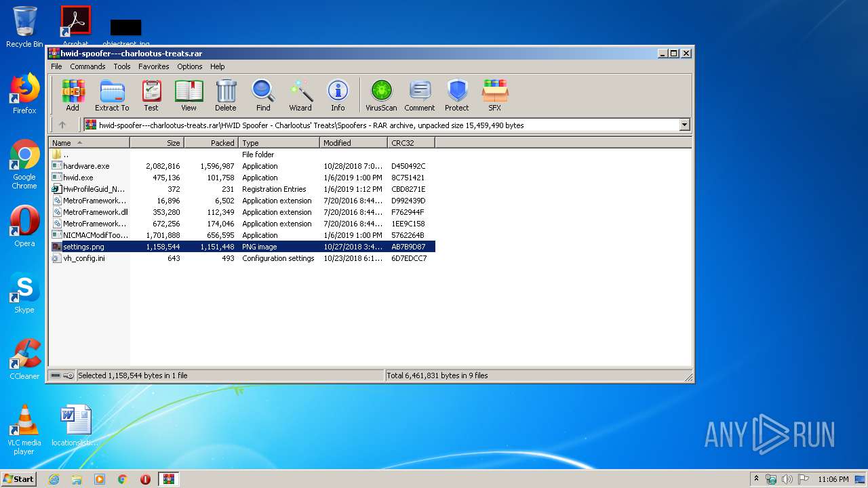Open Skype desktop shortcut
The width and height of the screenshot is (868, 488).
(24, 293)
